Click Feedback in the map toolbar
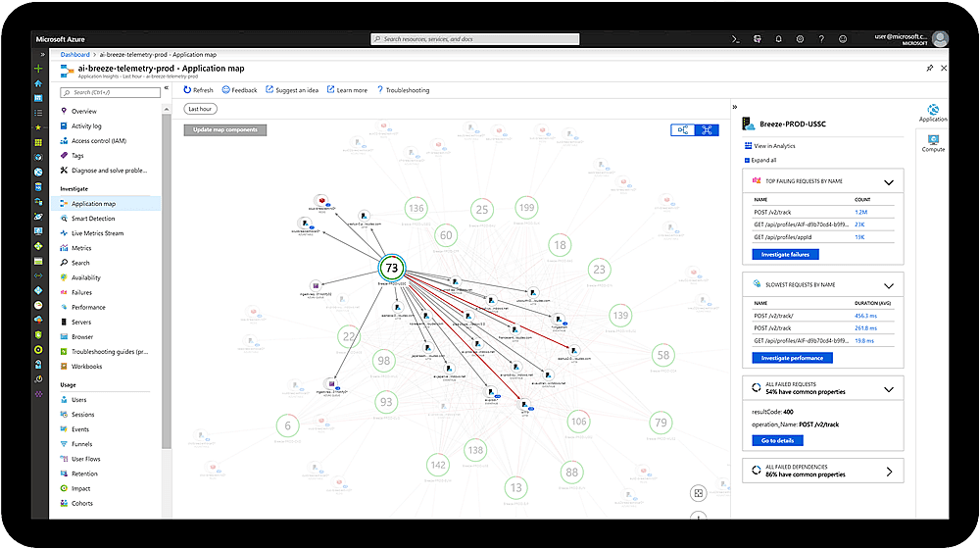980x549 pixels. [240, 90]
